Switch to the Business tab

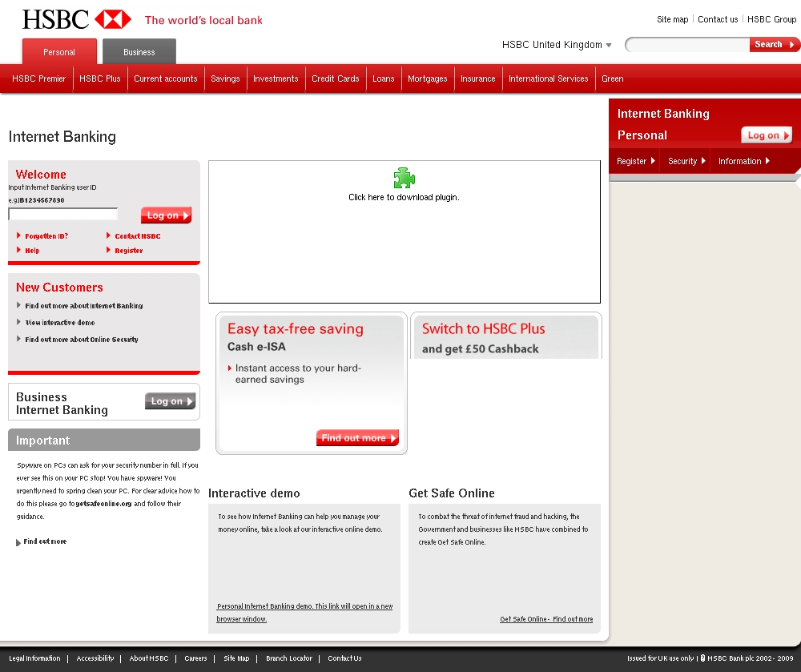(139, 52)
